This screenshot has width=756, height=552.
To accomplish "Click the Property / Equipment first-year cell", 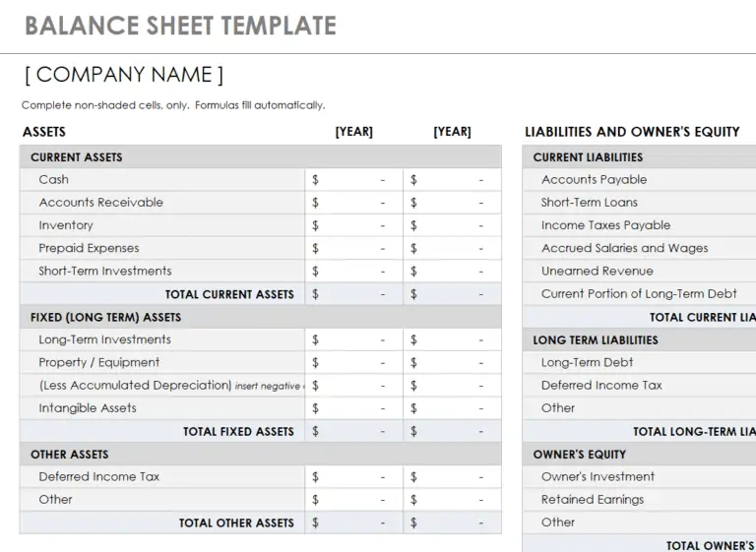I will point(354,362).
